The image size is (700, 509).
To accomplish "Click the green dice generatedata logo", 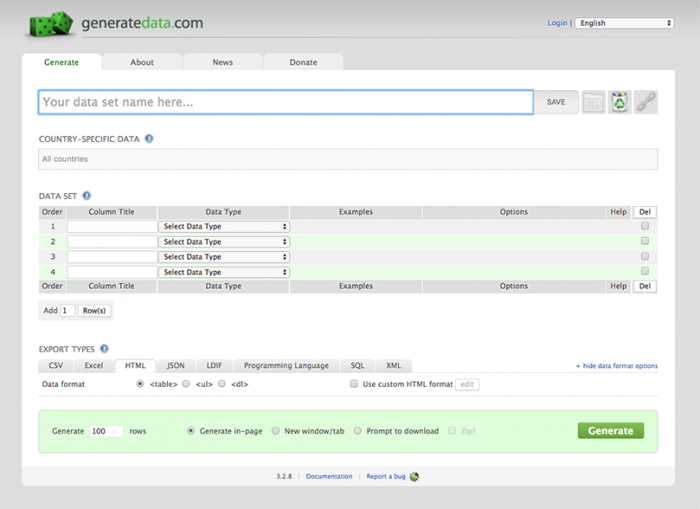I will (50, 23).
